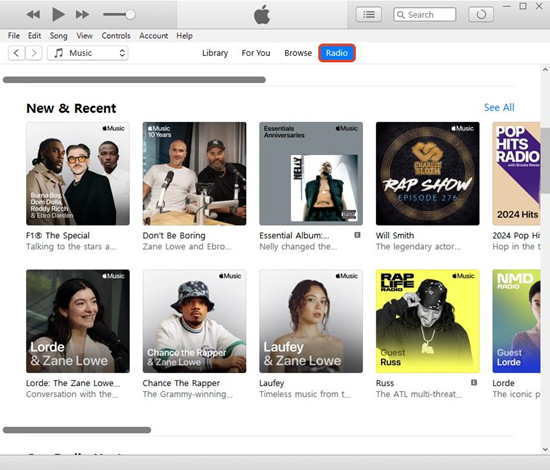Open Rap Life Radio Russ artwork

click(x=428, y=321)
